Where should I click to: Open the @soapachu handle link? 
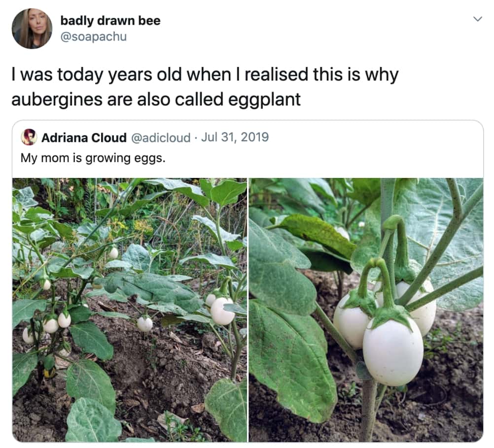[x=93, y=36]
